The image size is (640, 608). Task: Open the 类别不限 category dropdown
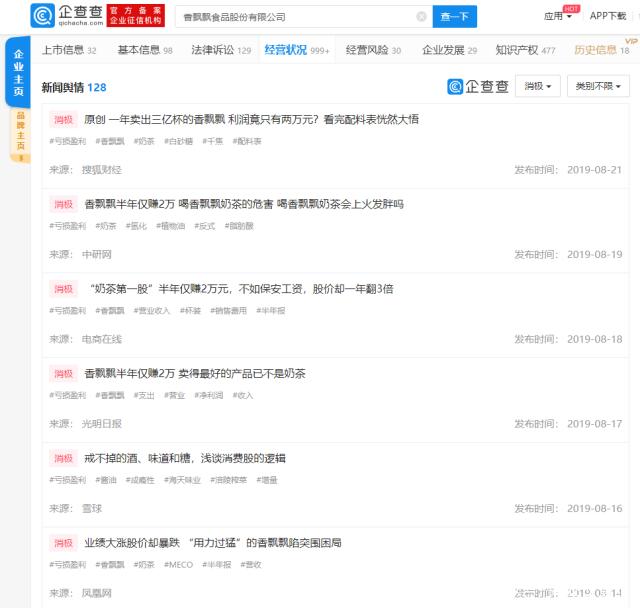[598, 86]
